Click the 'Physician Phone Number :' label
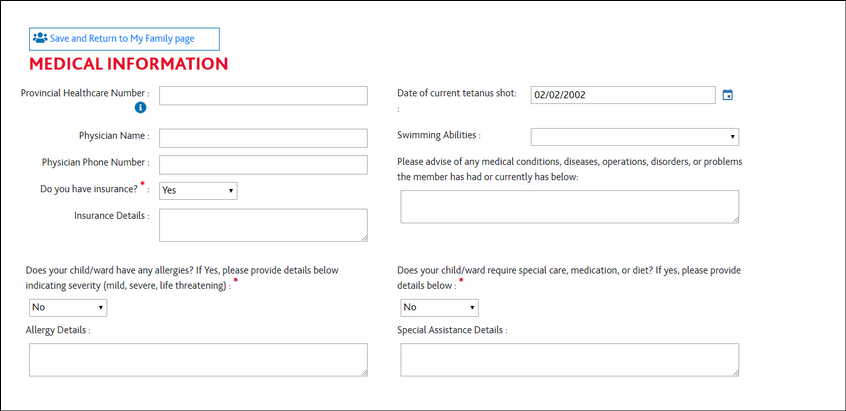This screenshot has height=411, width=846. pyautogui.click(x=95, y=162)
